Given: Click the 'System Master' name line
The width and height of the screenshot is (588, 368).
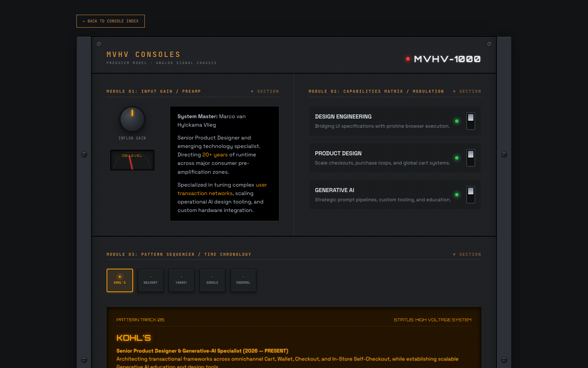Looking at the screenshot, I should 212,121.
